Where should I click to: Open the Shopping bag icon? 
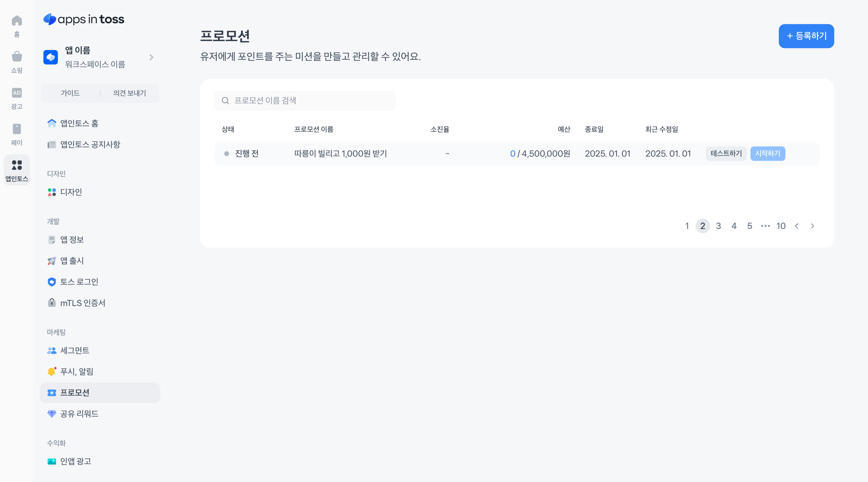coord(17,57)
